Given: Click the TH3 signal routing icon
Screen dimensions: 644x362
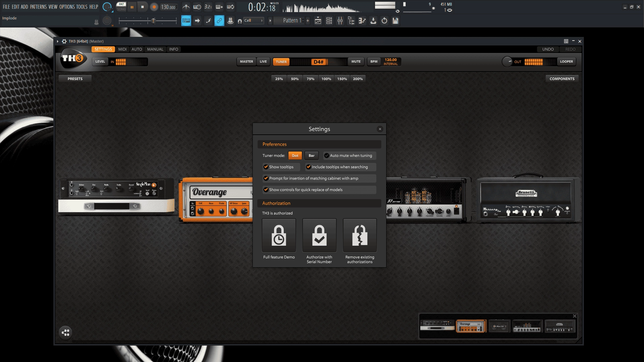Looking at the screenshot, I should pos(66,333).
